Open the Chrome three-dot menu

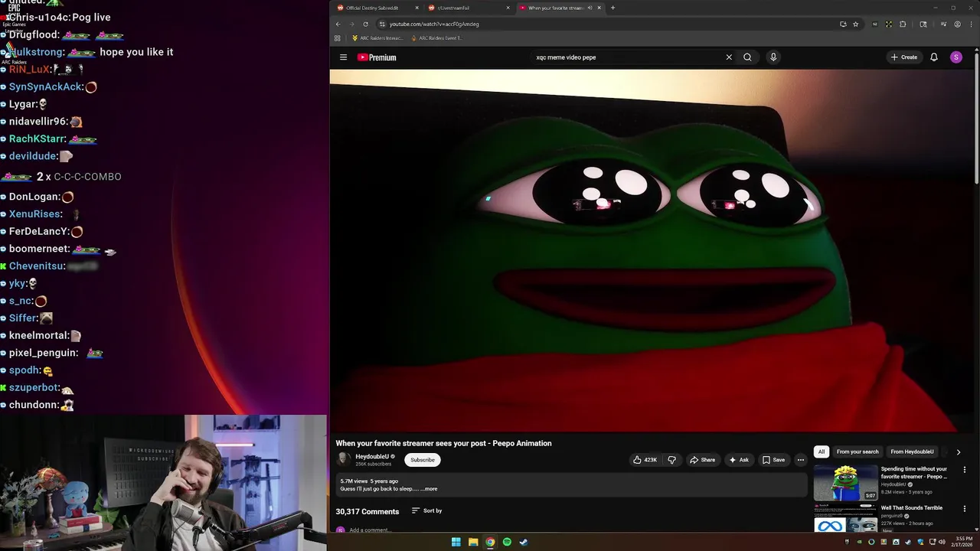coord(970,24)
